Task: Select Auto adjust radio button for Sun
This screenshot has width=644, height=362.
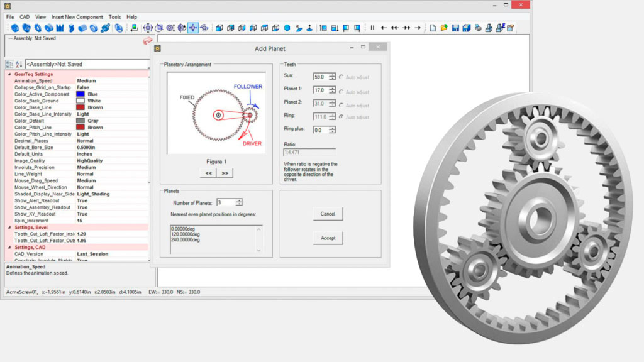Action: (x=341, y=77)
